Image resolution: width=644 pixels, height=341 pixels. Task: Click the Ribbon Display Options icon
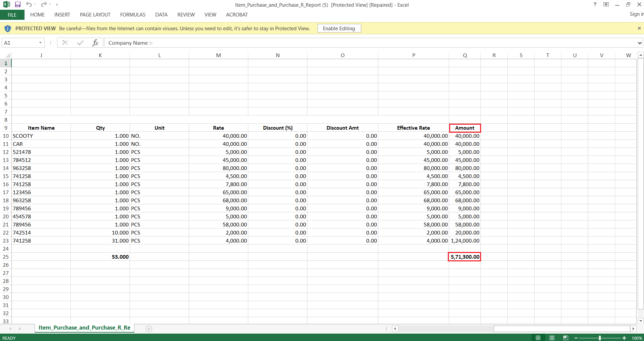pos(606,4)
